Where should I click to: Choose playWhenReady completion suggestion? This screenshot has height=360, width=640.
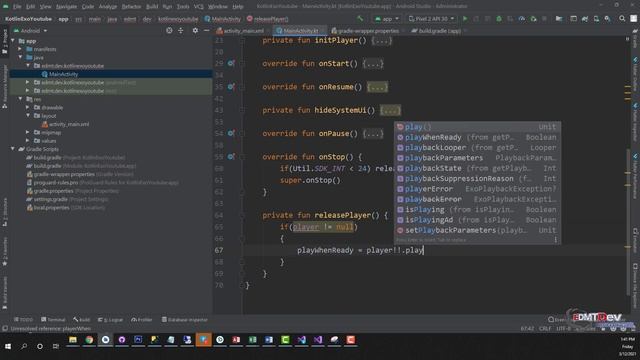coord(477,137)
